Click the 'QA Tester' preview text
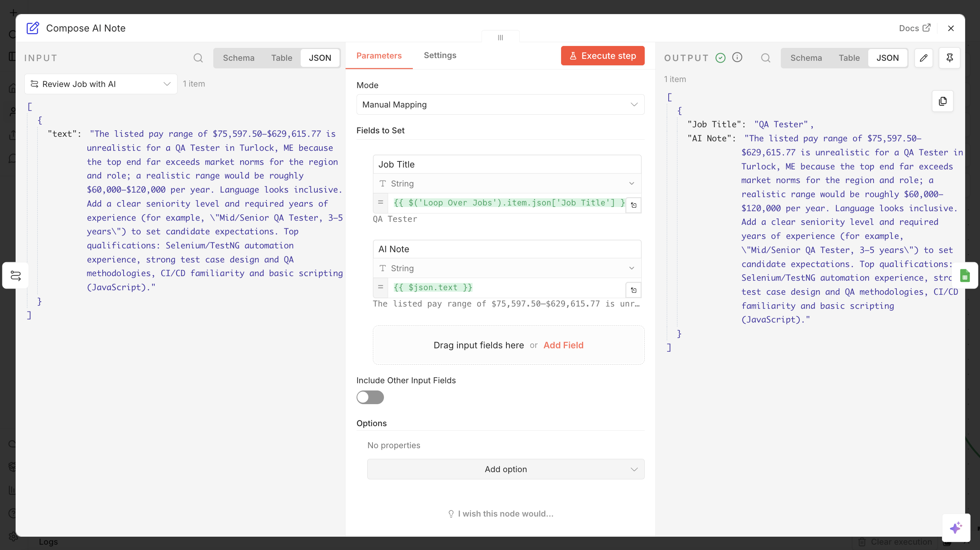This screenshot has height=550, width=980. pos(395,219)
